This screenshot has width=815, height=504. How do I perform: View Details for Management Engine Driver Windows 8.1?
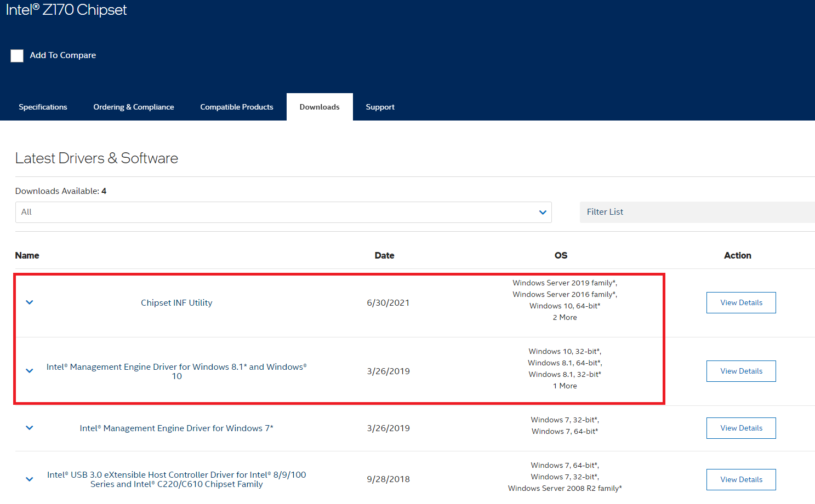[741, 371]
